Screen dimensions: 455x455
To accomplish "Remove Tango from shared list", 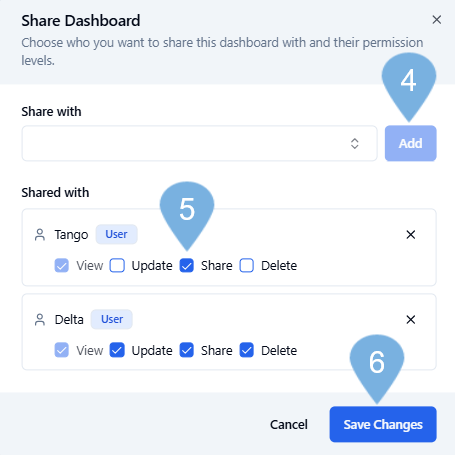I will (x=411, y=235).
